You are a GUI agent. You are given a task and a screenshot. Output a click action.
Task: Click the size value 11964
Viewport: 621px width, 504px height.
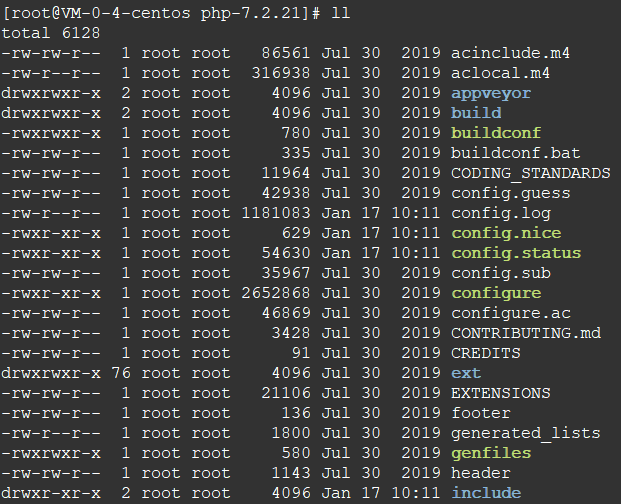click(286, 173)
